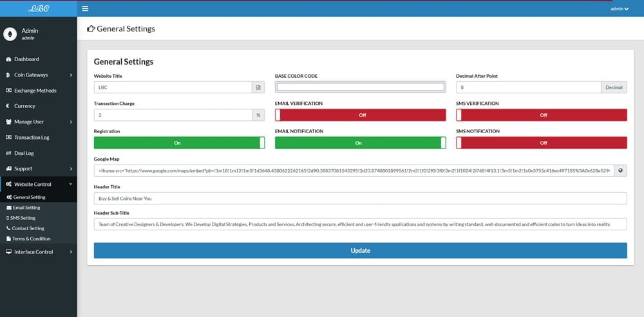The image size is (644, 317).
Task: Expand the Interface Control submenu
Action: click(39, 252)
